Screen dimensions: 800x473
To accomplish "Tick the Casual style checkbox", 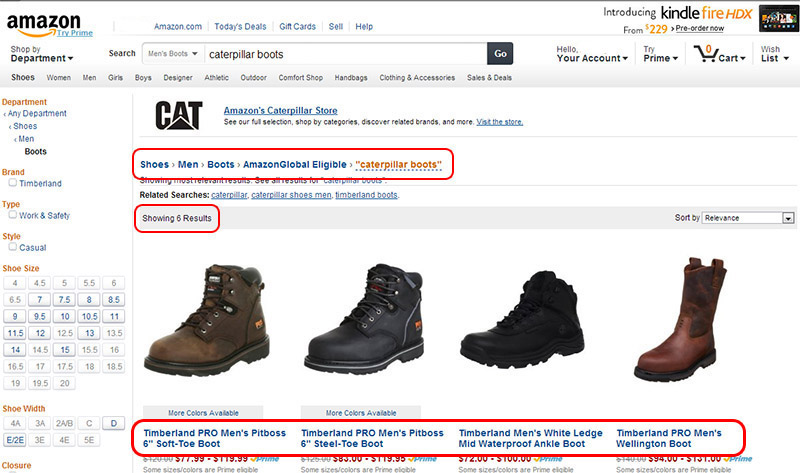I will (12, 247).
